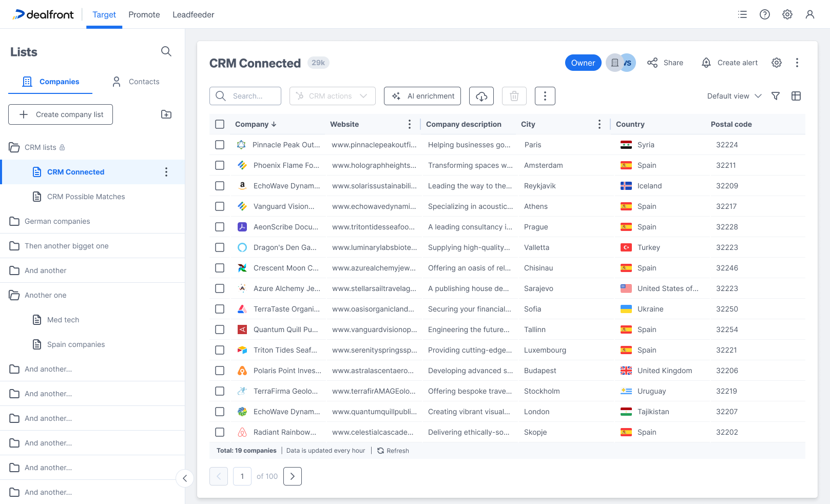
Task: Go to next page arrow
Action: [x=293, y=476]
